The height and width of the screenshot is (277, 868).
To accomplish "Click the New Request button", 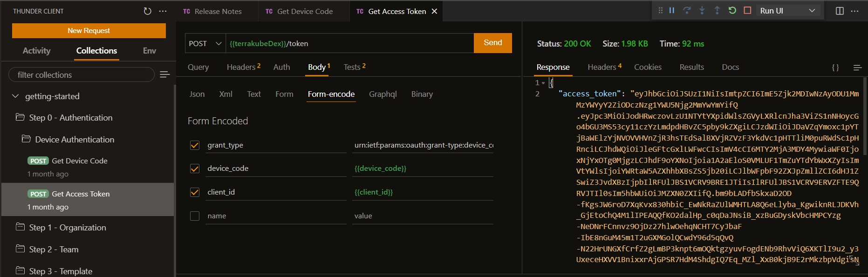I will click(89, 31).
